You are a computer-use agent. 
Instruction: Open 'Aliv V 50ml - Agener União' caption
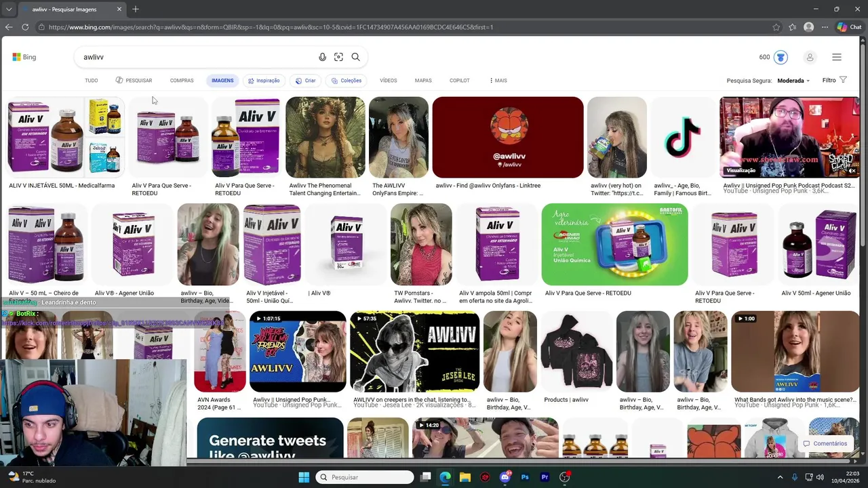(x=816, y=293)
